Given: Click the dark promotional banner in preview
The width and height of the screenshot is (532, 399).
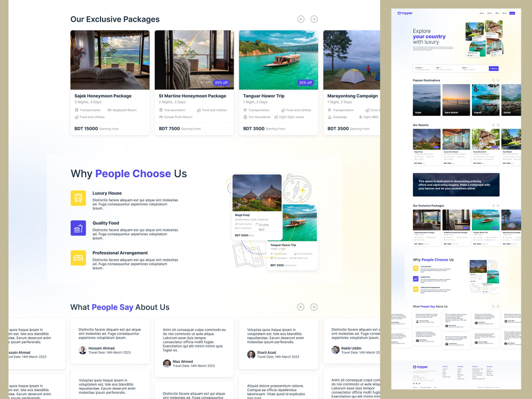Looking at the screenshot, I should click(456, 185).
